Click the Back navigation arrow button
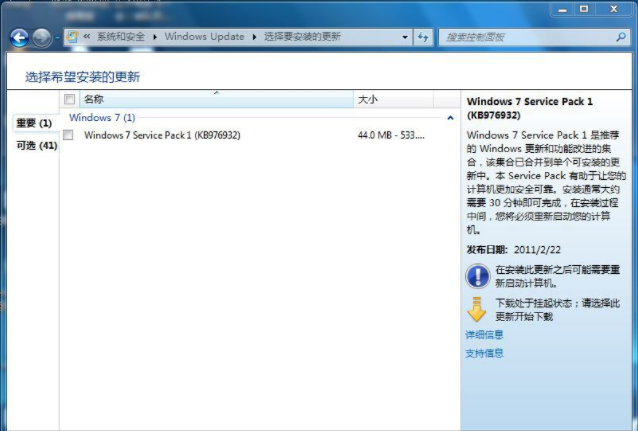 (19, 38)
